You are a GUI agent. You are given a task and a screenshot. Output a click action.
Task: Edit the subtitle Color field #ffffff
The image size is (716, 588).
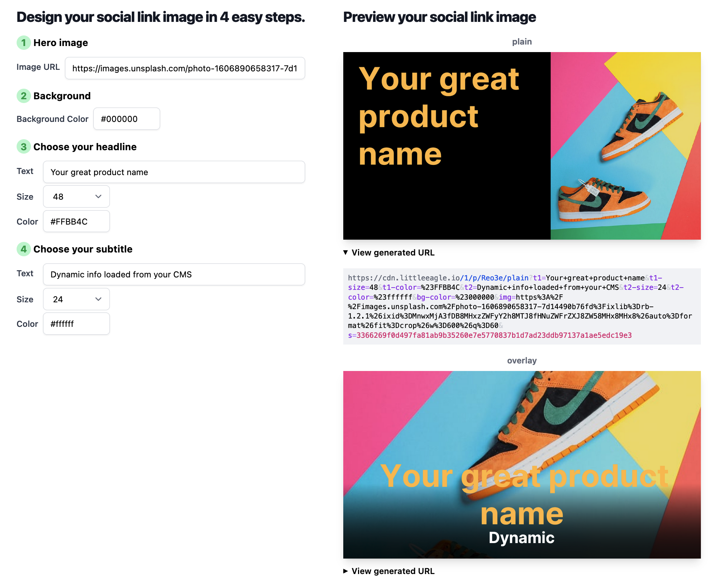(76, 324)
